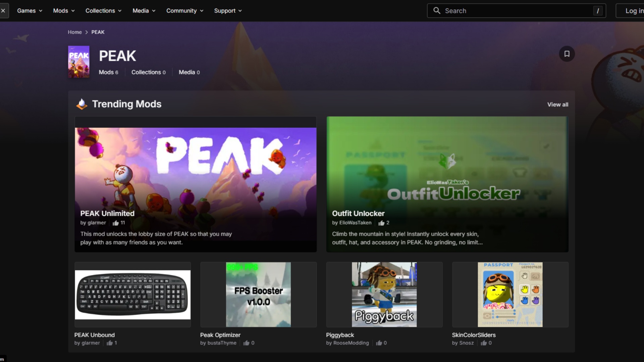Go to Home via breadcrumb
This screenshot has width=644, height=362.
pyautogui.click(x=75, y=32)
